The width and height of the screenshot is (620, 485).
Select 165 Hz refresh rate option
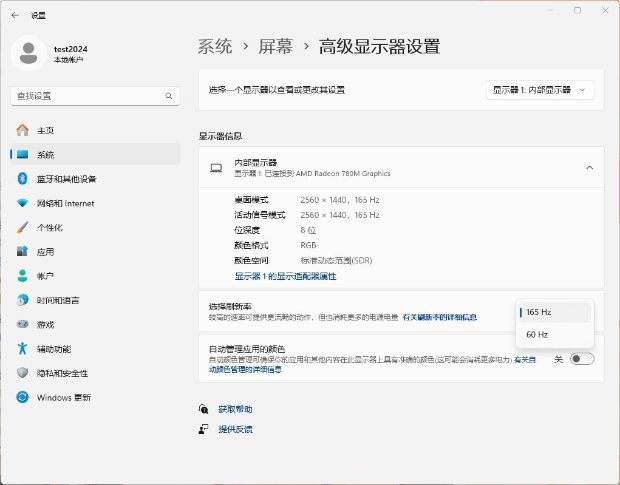click(555, 312)
